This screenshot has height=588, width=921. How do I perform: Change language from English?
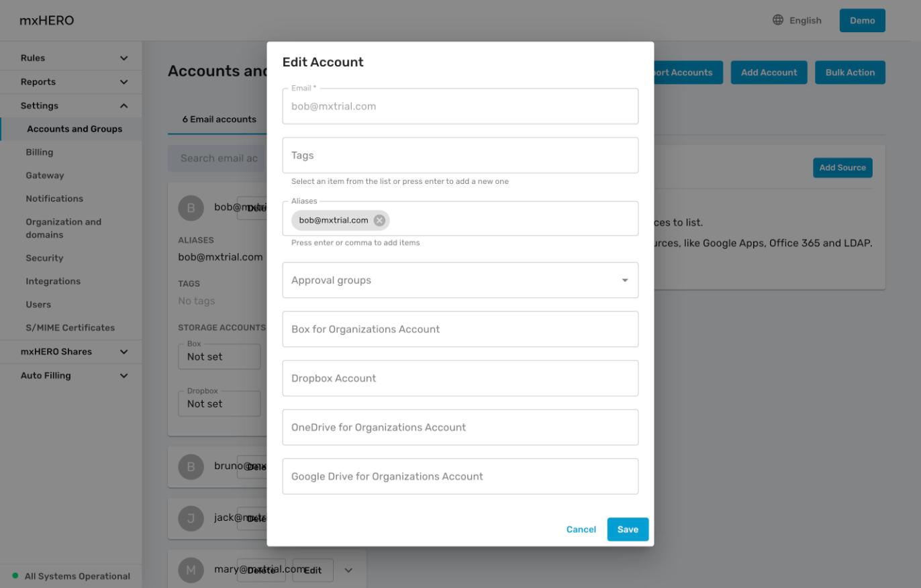[797, 20]
